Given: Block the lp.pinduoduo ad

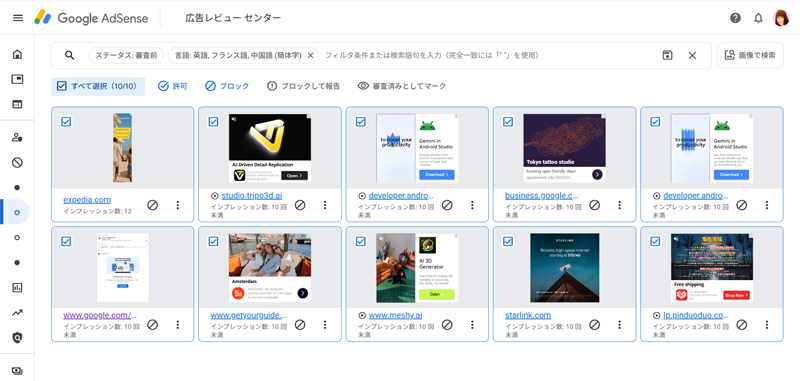Looking at the screenshot, I should [741, 324].
